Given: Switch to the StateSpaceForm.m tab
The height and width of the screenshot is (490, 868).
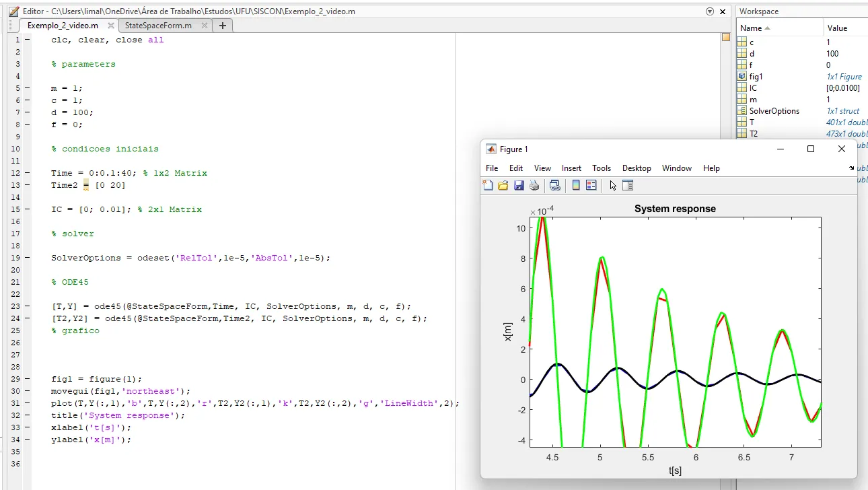Looking at the screenshot, I should [x=158, y=26].
